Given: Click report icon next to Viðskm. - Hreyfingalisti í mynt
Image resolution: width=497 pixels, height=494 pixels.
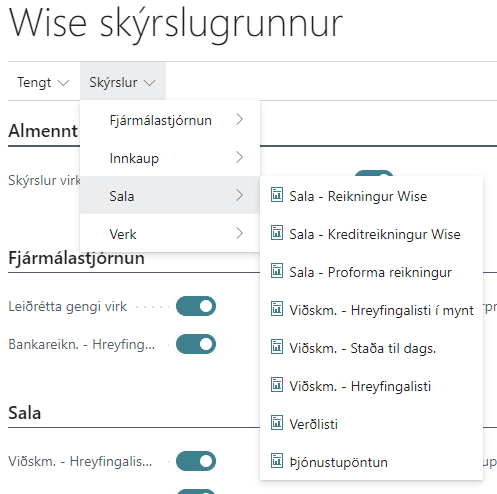Looking at the screenshot, I should tap(277, 309).
